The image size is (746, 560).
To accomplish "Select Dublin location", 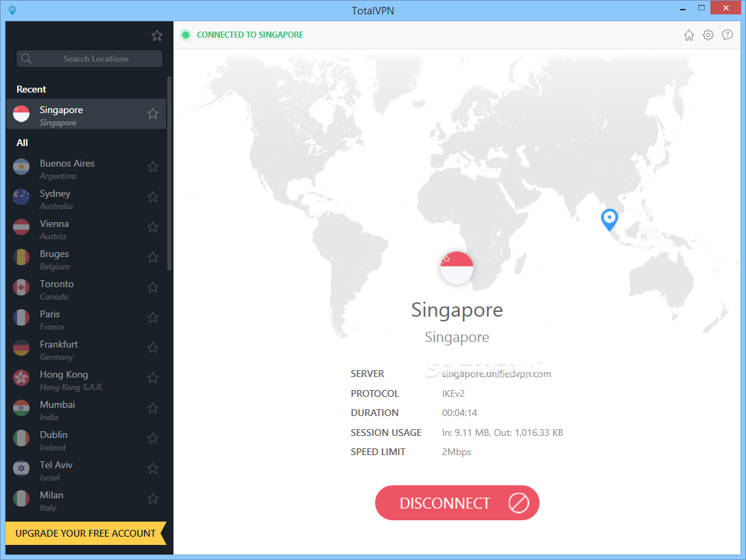I will (86, 441).
